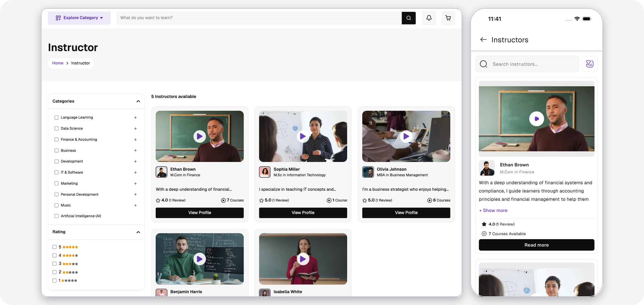Enable the Artificial Intelligence (AI) checkbox
The image size is (644, 305).
click(56, 216)
